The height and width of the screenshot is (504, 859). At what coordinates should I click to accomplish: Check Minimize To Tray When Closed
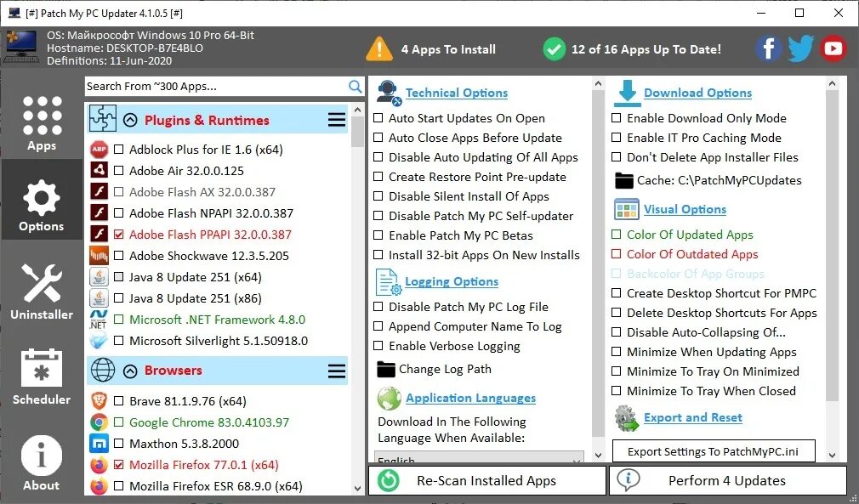[x=617, y=391]
